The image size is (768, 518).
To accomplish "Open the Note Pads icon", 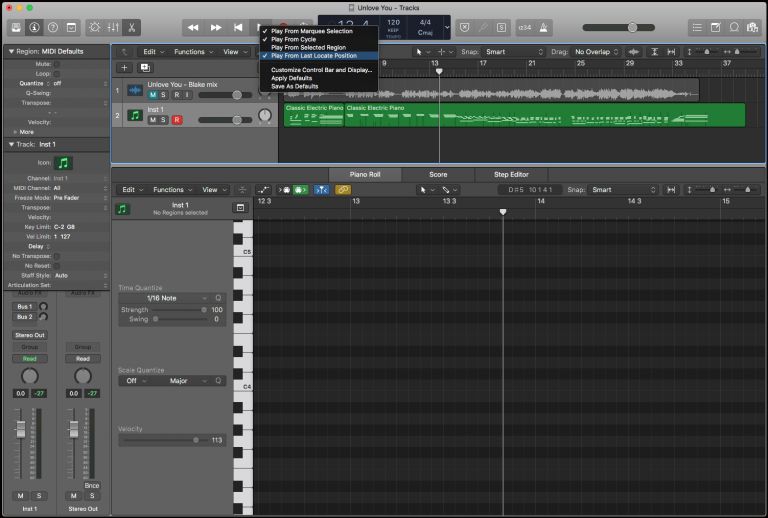I will coord(716,27).
